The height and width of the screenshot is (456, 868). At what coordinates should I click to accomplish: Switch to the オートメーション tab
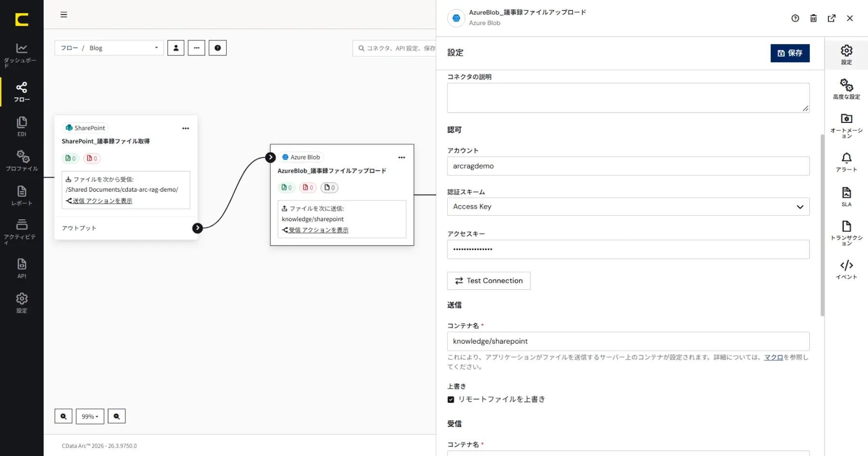[x=846, y=126]
